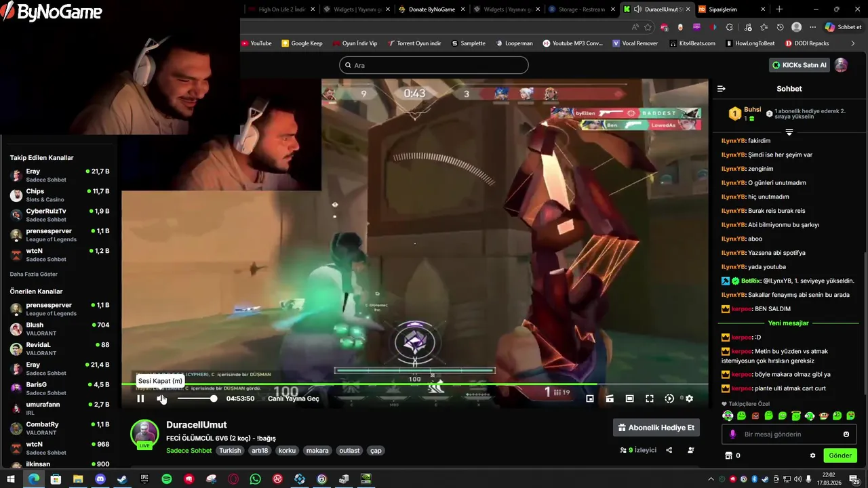Viewport: 868px width, 488px height.
Task: Open chat settings gear icon
Action: (812, 455)
